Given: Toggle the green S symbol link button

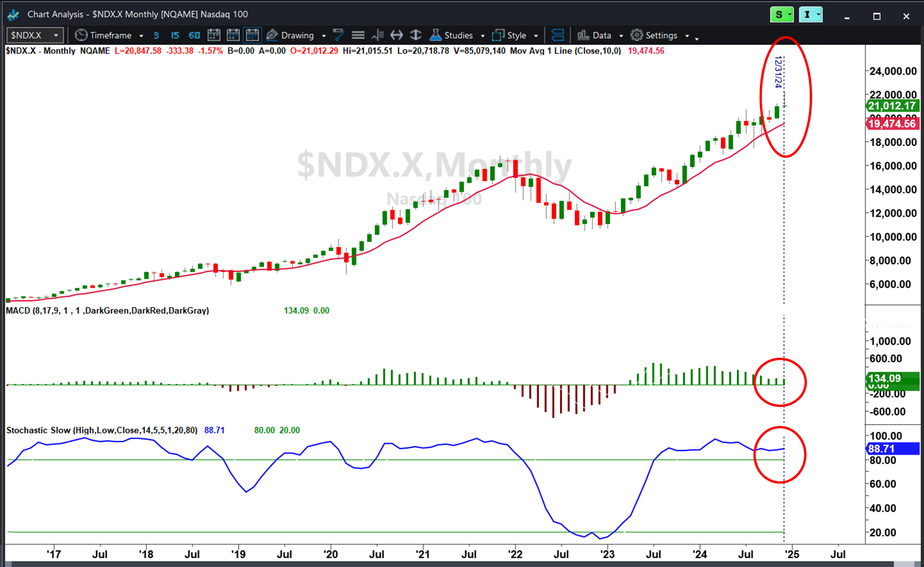Looking at the screenshot, I should pyautogui.click(x=782, y=15).
